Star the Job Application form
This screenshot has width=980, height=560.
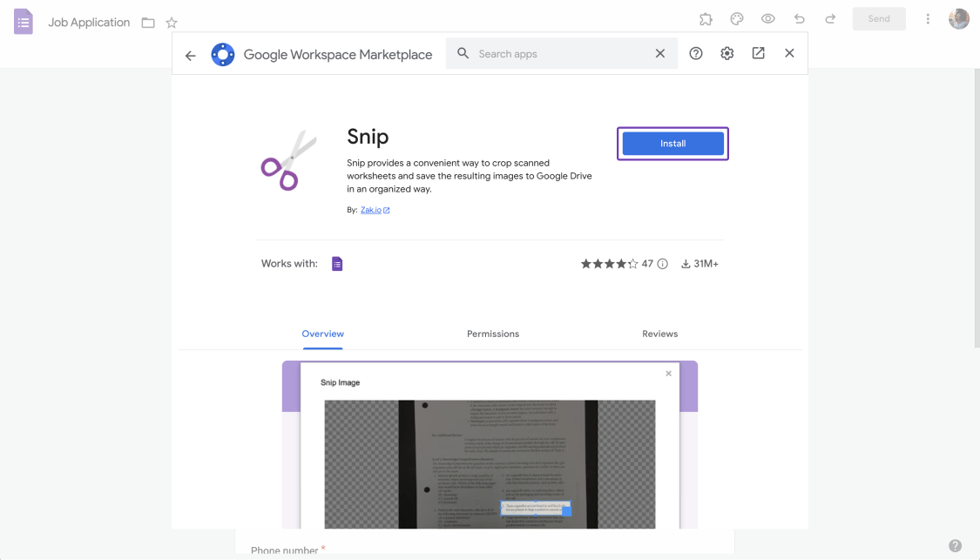click(171, 24)
